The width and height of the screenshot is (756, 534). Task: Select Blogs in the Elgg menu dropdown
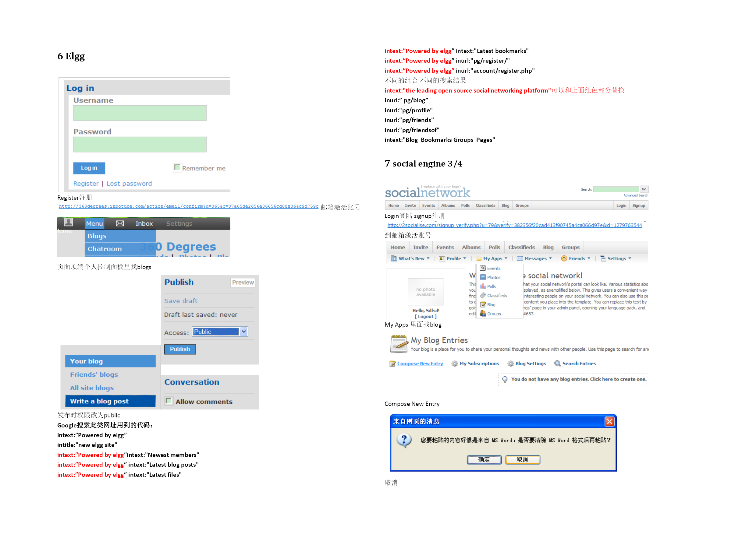pyautogui.click(x=120, y=236)
